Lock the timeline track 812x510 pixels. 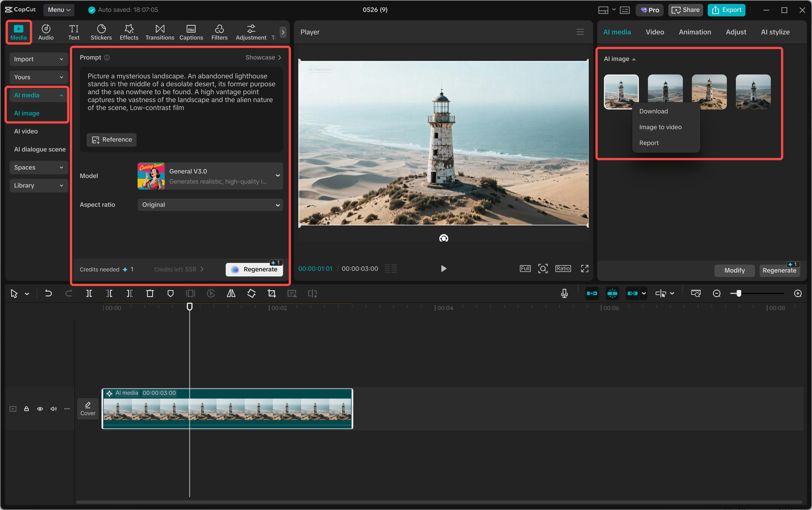[x=27, y=408]
